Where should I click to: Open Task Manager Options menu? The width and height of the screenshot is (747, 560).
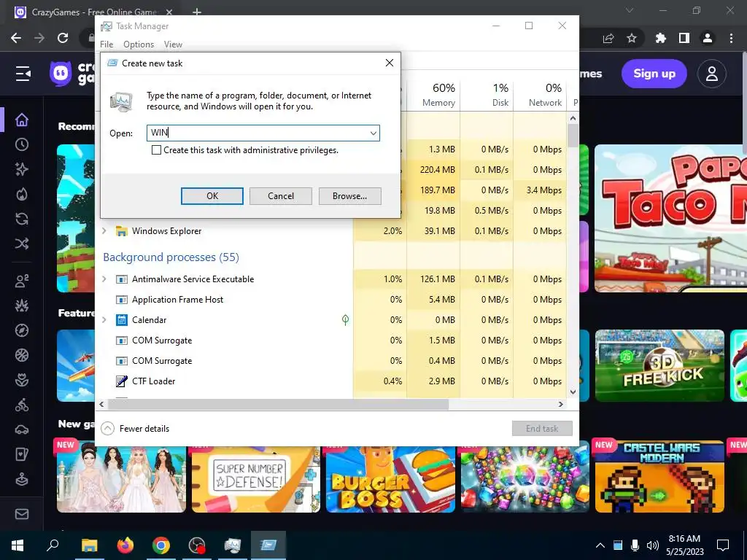[139, 44]
